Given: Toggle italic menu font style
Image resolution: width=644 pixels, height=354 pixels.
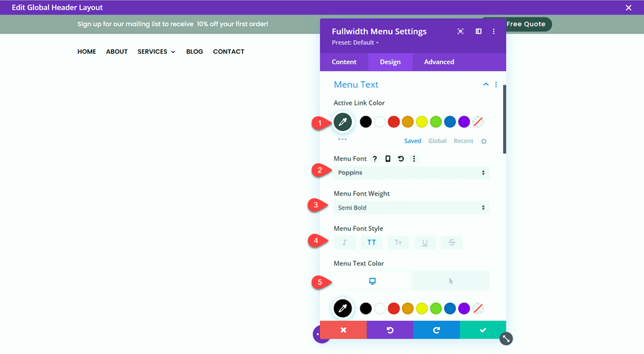Looking at the screenshot, I should (344, 242).
